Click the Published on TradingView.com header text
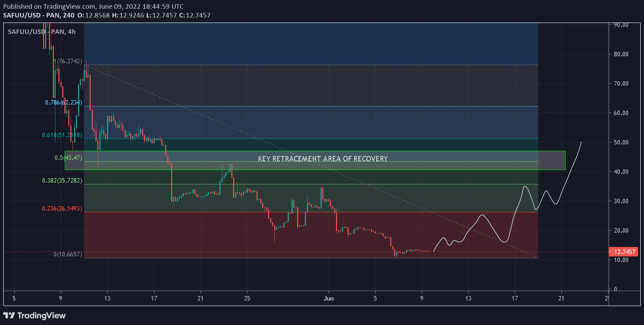644x325 pixels. (x=93, y=6)
